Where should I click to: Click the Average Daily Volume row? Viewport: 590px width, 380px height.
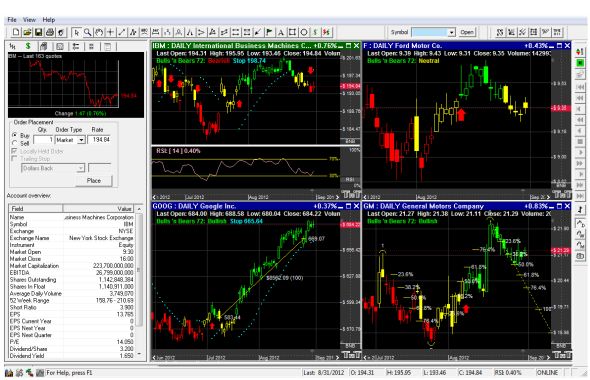(71, 293)
